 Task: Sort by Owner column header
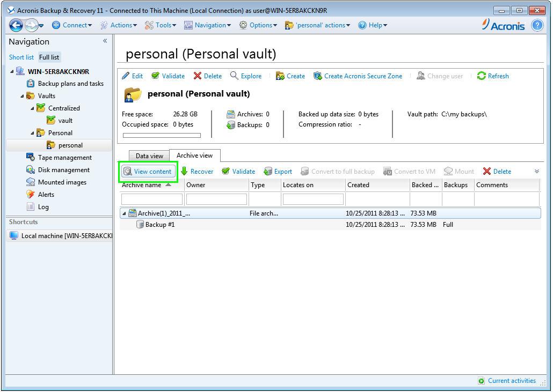pos(216,185)
